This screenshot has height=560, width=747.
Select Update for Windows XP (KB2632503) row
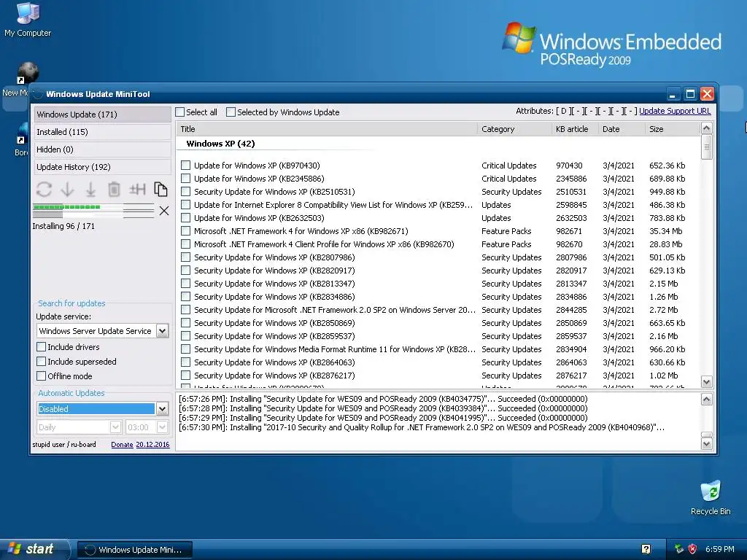(x=438, y=218)
